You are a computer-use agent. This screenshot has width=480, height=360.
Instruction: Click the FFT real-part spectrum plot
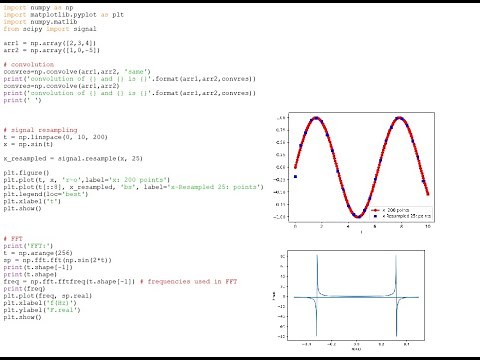click(x=356, y=295)
